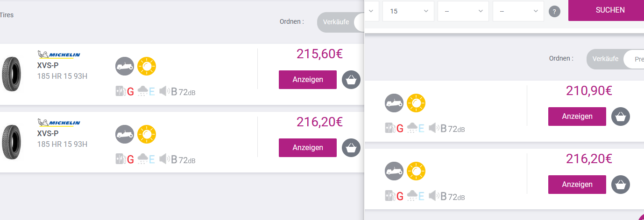Viewport: 644px width, 220px height.
Task: Click wet grip E icon on 215,60€ tire
Action: [x=146, y=91]
